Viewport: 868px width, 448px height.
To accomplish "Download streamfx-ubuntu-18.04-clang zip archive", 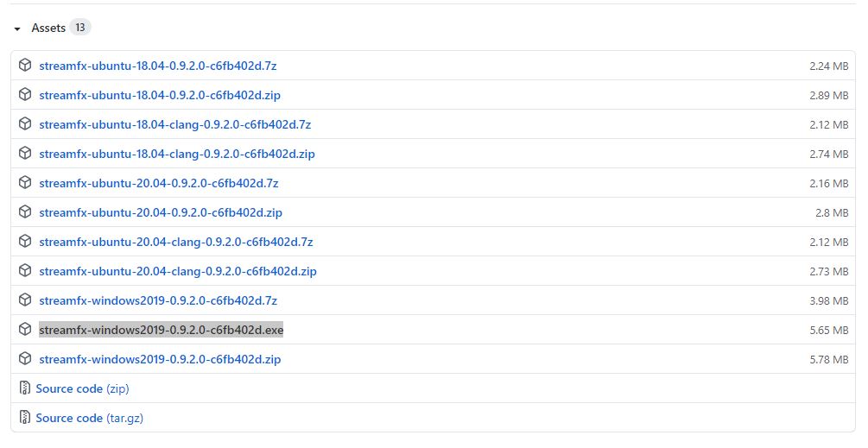I will pos(176,154).
